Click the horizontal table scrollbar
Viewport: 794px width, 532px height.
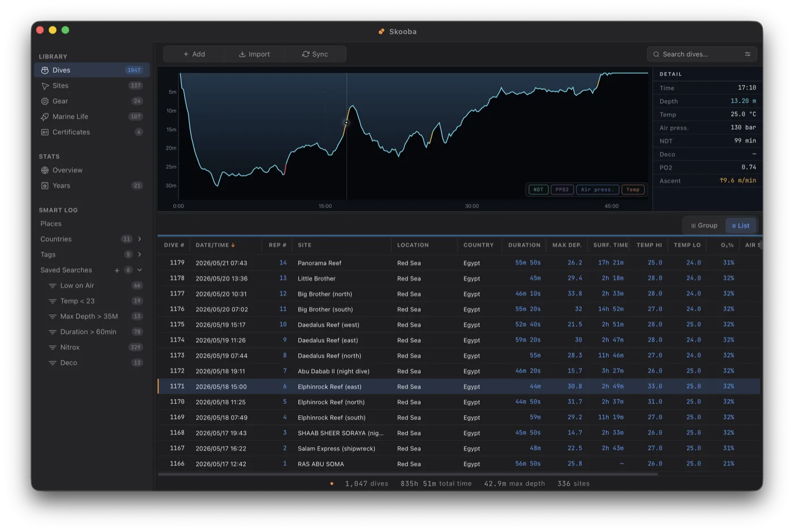[x=408, y=474]
